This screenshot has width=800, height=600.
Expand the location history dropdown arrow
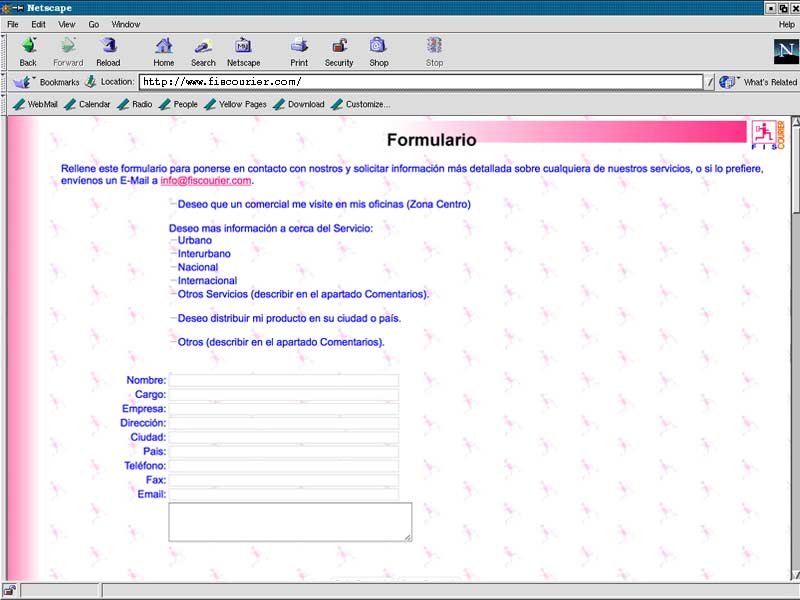point(709,82)
